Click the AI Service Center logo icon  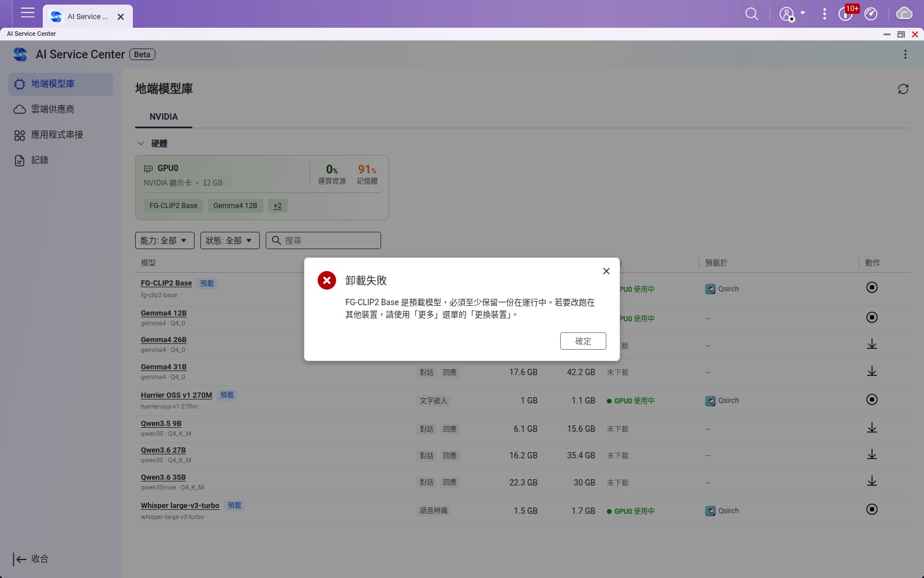click(20, 54)
